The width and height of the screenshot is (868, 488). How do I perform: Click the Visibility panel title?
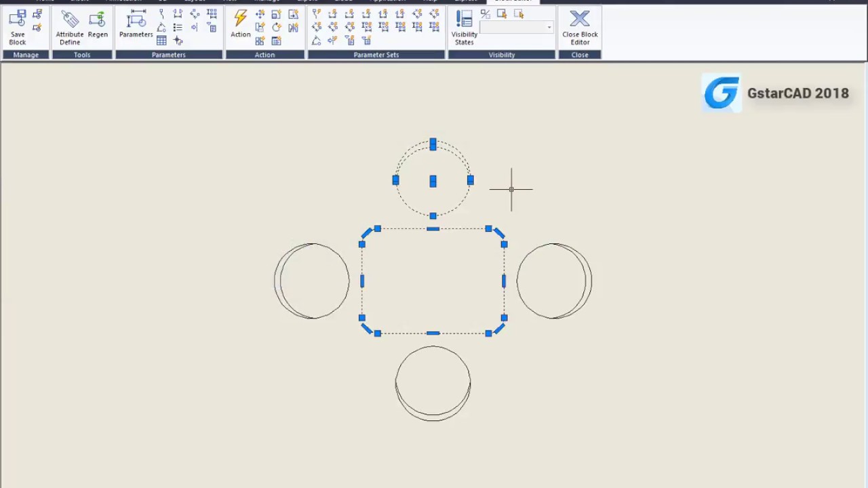pos(502,55)
